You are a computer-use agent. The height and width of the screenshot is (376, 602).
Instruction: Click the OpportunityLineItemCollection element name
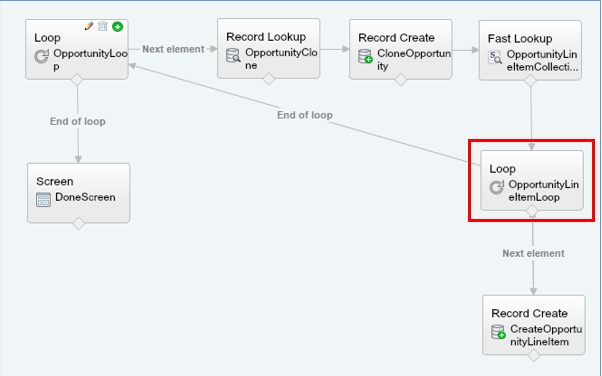click(542, 61)
